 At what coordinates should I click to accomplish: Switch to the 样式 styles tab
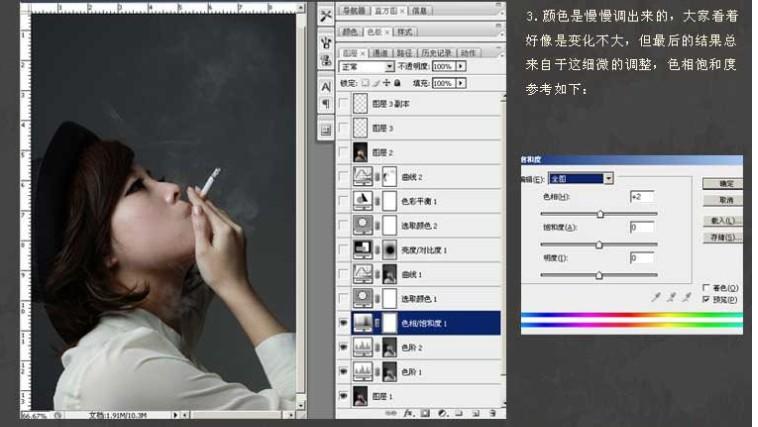[405, 32]
